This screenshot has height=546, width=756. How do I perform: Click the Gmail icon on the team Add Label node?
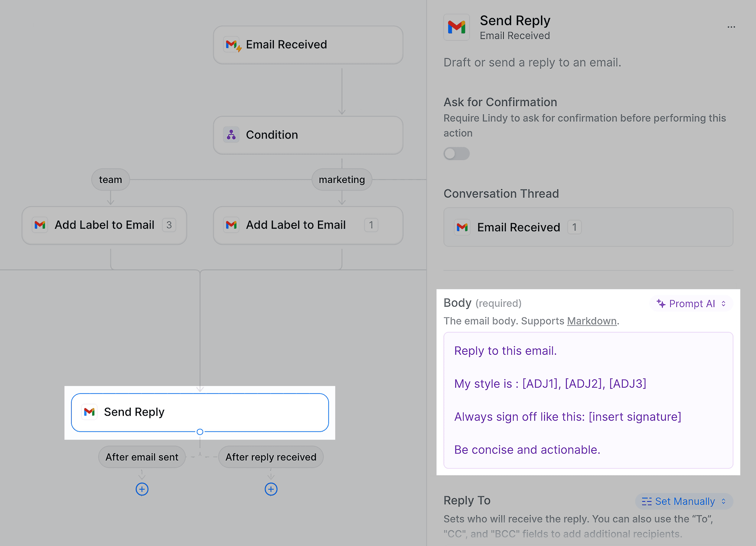tap(40, 225)
